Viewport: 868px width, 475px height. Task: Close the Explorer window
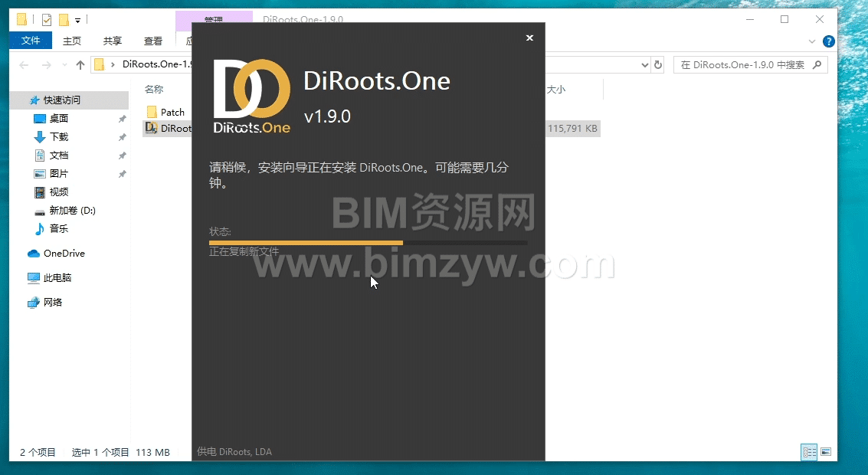(x=820, y=19)
